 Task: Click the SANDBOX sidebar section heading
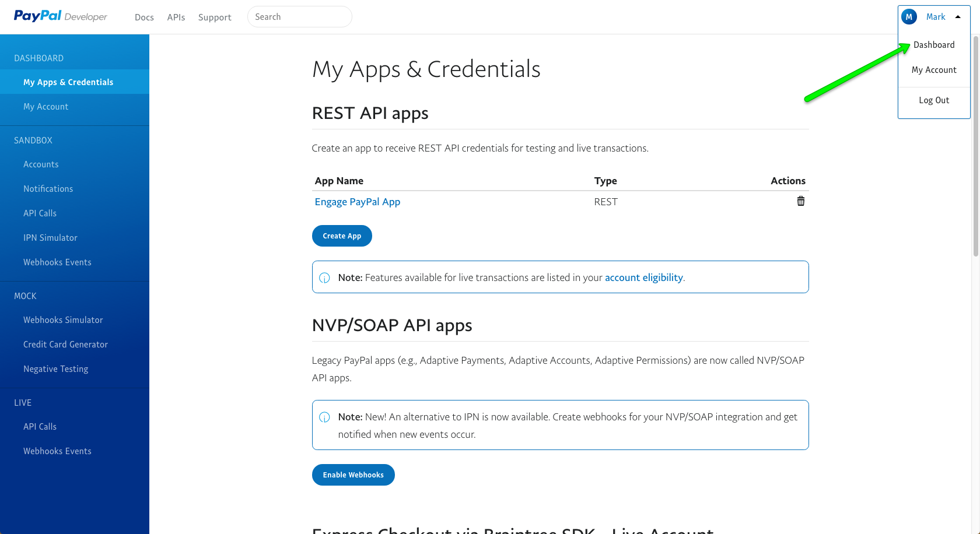33,140
